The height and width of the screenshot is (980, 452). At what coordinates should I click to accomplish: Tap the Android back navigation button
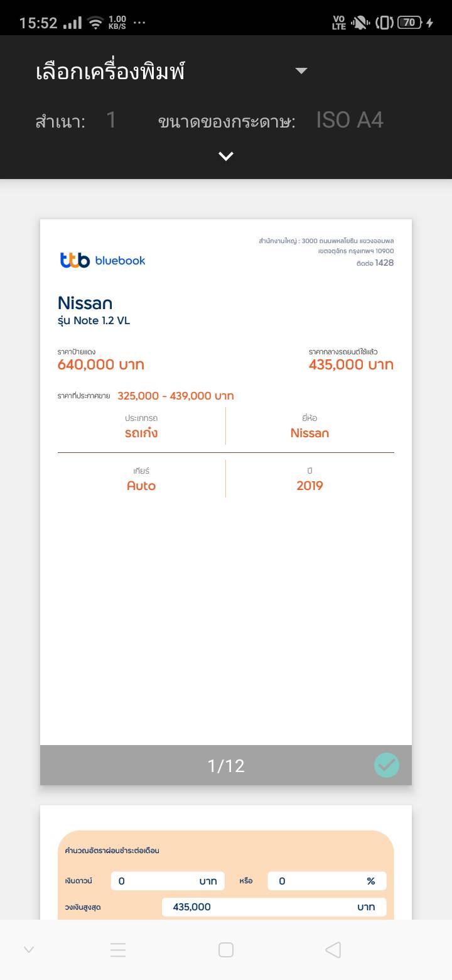tap(333, 950)
